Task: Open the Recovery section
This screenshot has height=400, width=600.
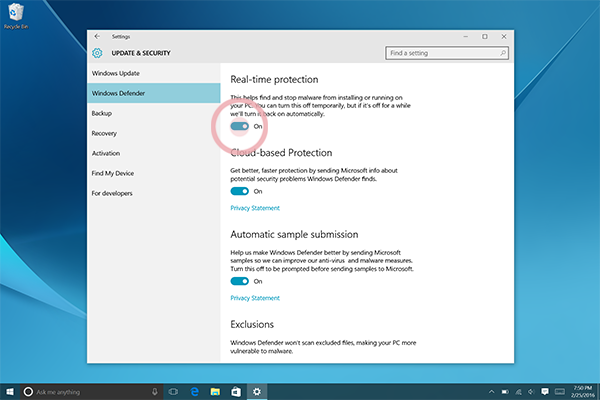Action: pos(154,133)
